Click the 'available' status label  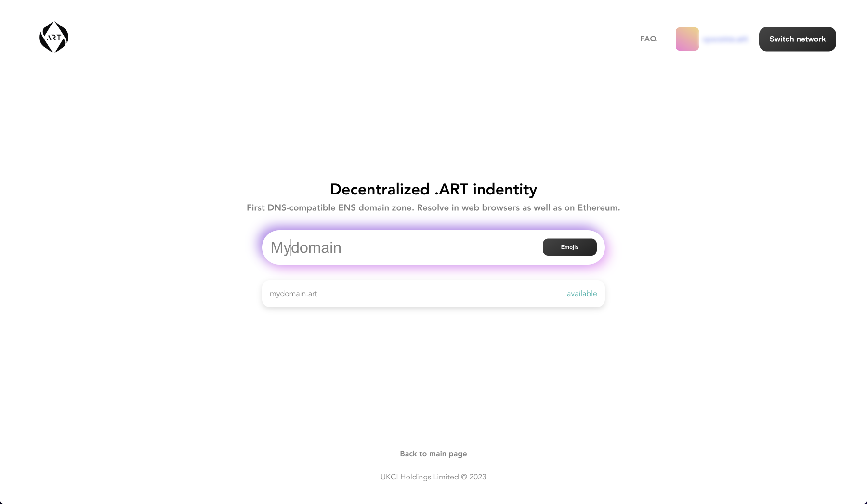(582, 294)
